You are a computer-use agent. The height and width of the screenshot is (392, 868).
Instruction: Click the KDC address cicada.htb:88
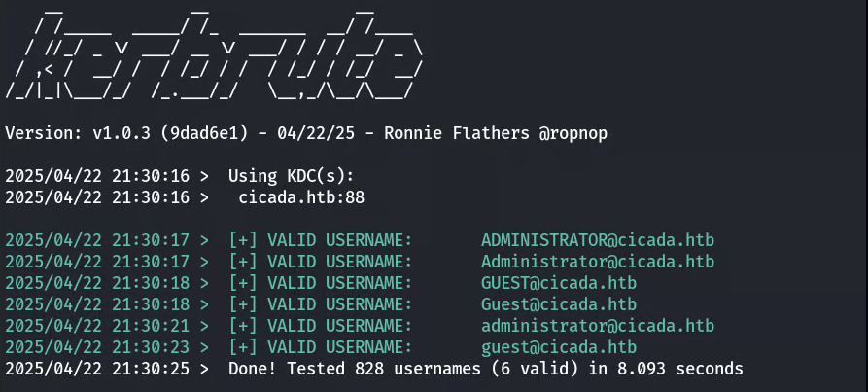click(x=301, y=196)
